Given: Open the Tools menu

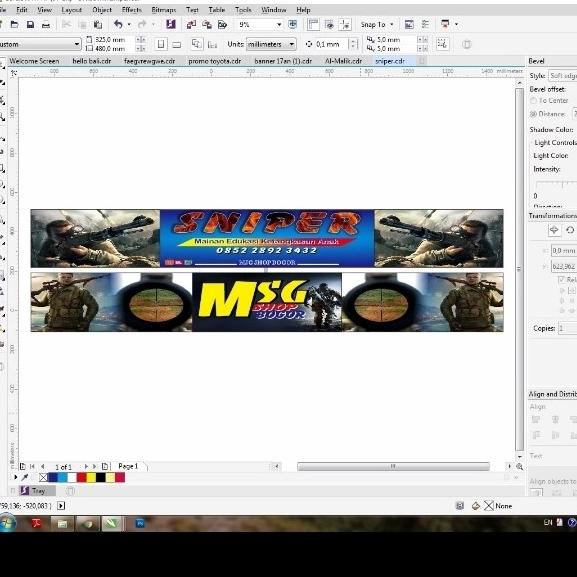Looking at the screenshot, I should 243,10.
